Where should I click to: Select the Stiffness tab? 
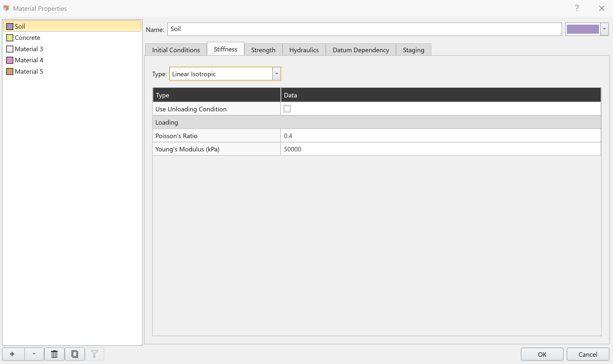pos(225,49)
